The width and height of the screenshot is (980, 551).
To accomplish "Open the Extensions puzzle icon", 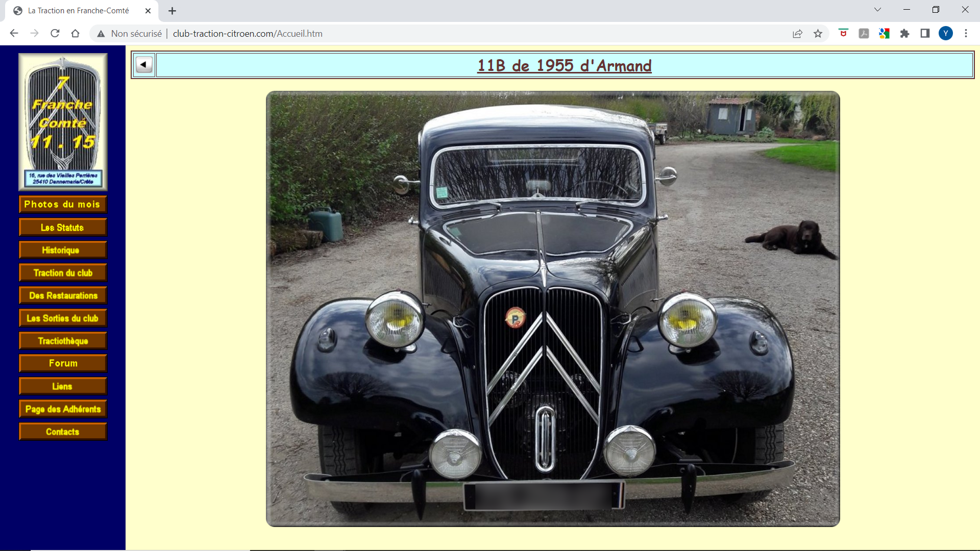I will click(904, 34).
